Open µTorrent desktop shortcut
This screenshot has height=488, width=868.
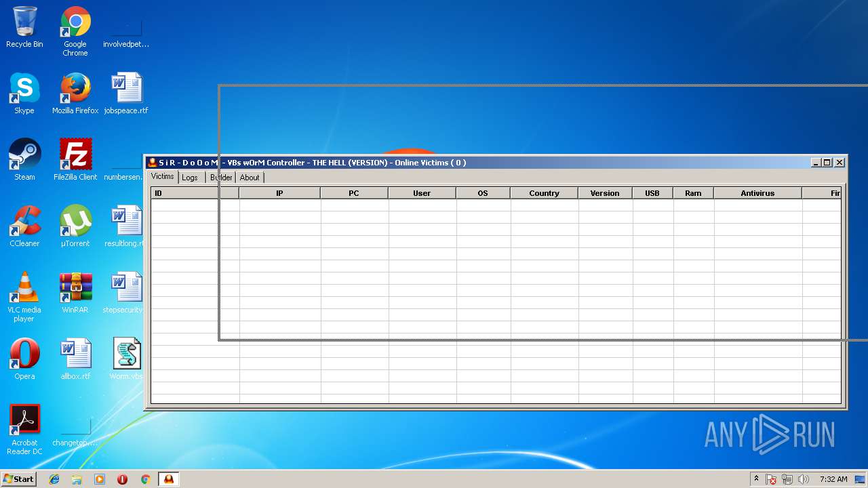tap(75, 226)
